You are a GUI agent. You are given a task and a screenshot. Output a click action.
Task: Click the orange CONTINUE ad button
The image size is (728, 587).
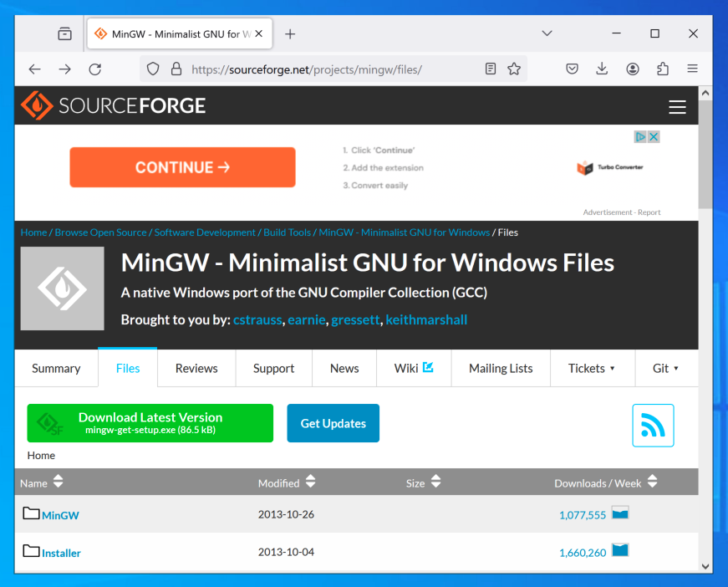click(182, 167)
